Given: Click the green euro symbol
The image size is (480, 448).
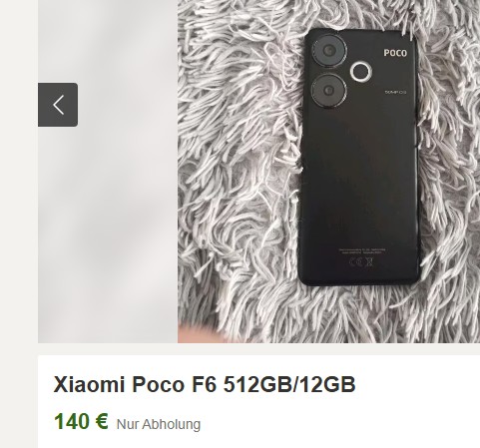Looking at the screenshot, I should tap(101, 421).
